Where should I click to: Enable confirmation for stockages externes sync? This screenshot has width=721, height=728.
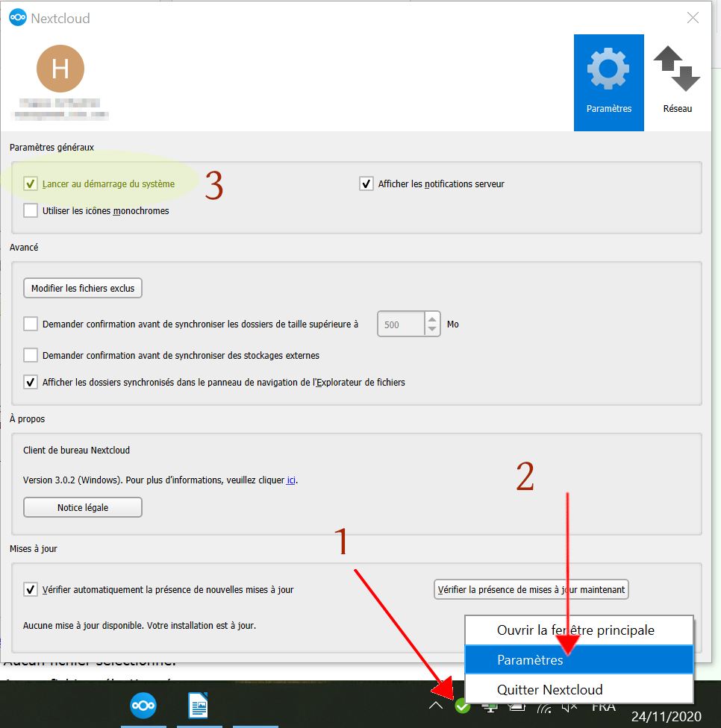(x=31, y=355)
